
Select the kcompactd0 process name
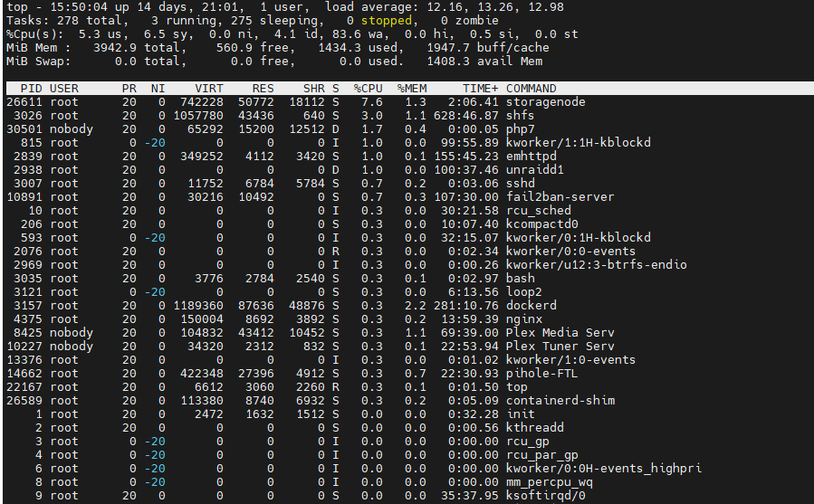[x=542, y=224]
